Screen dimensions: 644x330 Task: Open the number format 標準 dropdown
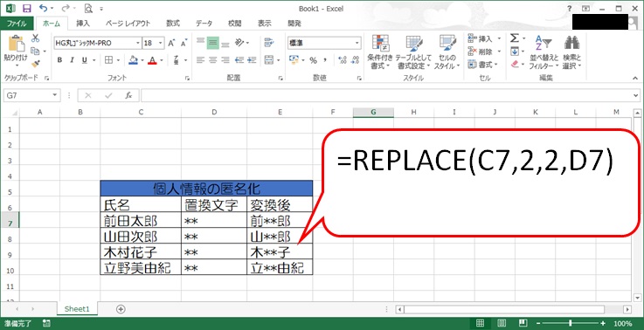[357, 43]
